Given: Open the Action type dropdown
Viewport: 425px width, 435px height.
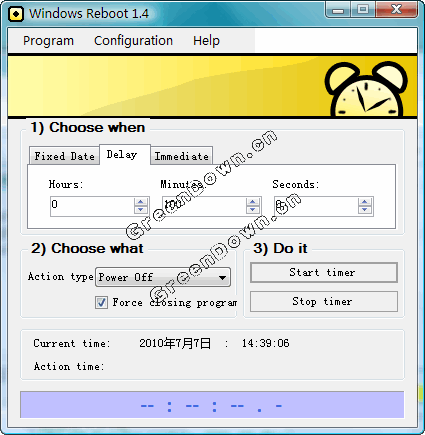Looking at the screenshot, I should point(163,277).
